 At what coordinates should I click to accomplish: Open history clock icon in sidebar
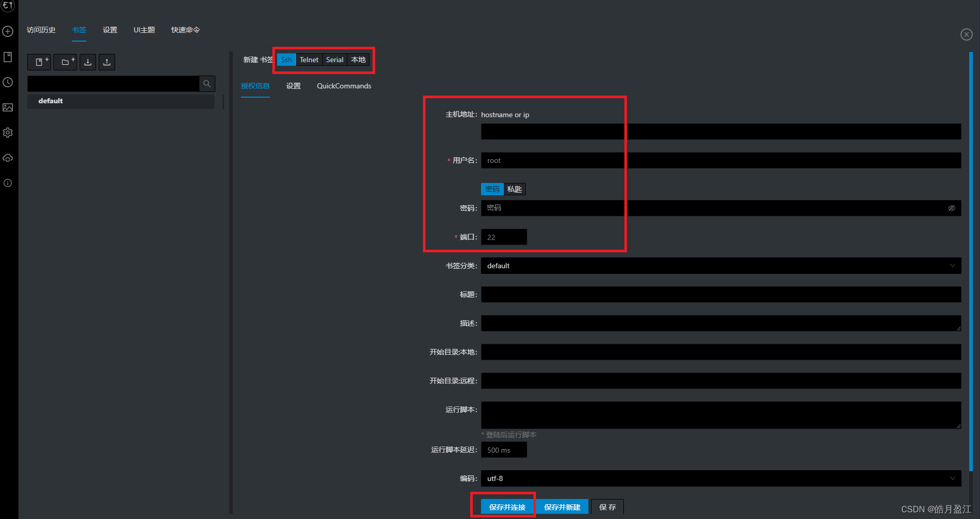8,82
